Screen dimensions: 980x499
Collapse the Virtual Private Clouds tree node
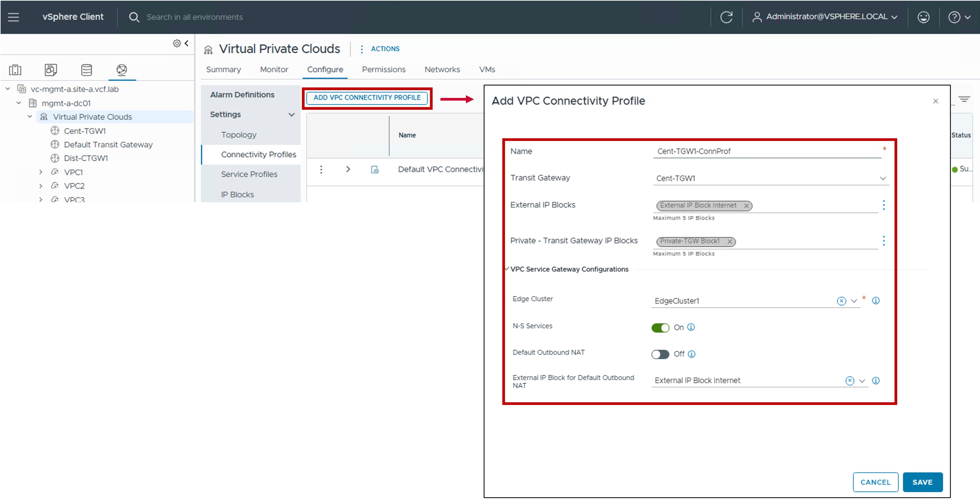[x=30, y=117]
